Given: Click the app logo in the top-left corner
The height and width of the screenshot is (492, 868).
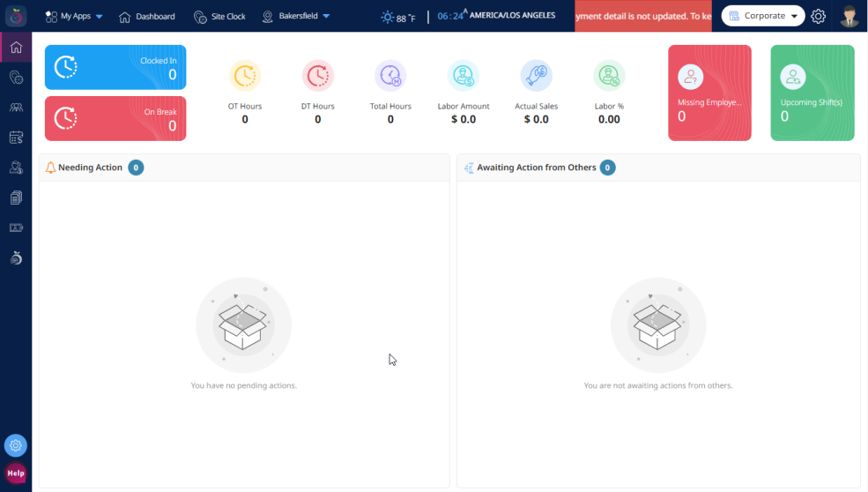Looking at the screenshot, I should coord(16,16).
